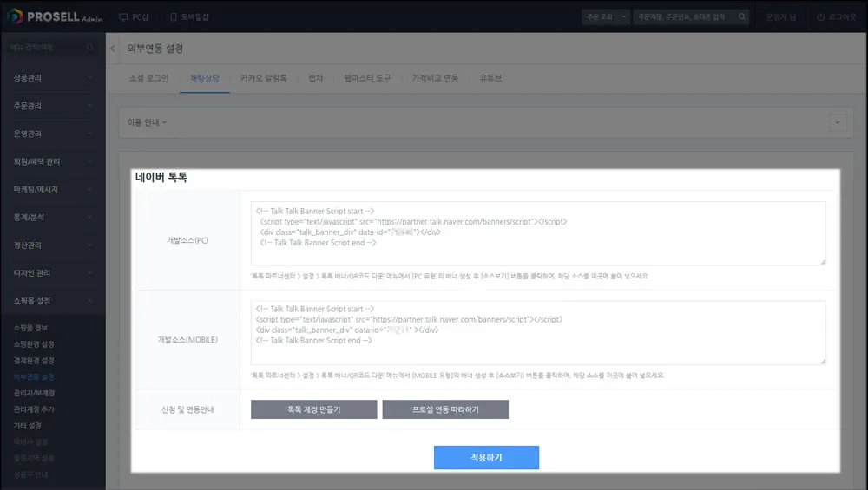Open 쇼핑몰 정보 in the sidebar
This screenshot has height=490, width=868.
coord(30,328)
